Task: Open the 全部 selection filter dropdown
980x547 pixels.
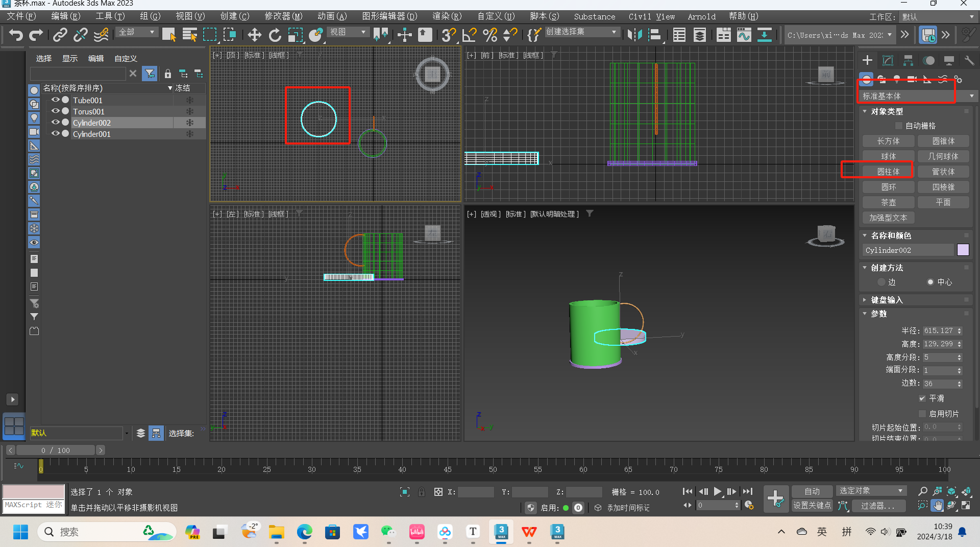Action: [136, 32]
